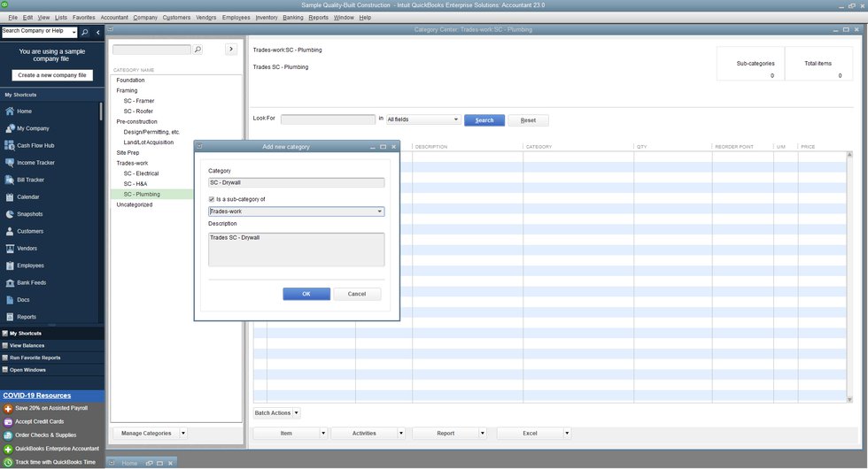Viewport: 868px width, 469px height.
Task: Open the Employees shortcut icon
Action: 10,265
